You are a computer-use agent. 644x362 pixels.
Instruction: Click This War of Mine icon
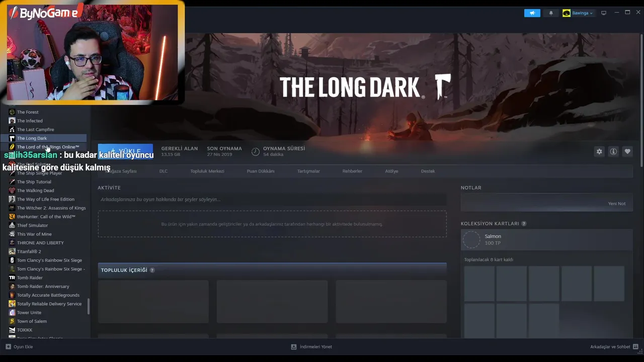[x=12, y=234]
